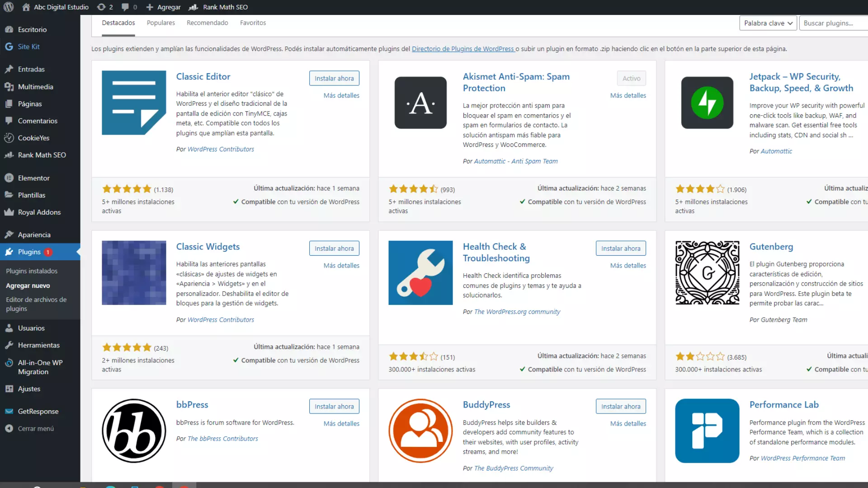The image size is (868, 488).
Task: Click the Activo button for Akismet
Action: (x=631, y=78)
